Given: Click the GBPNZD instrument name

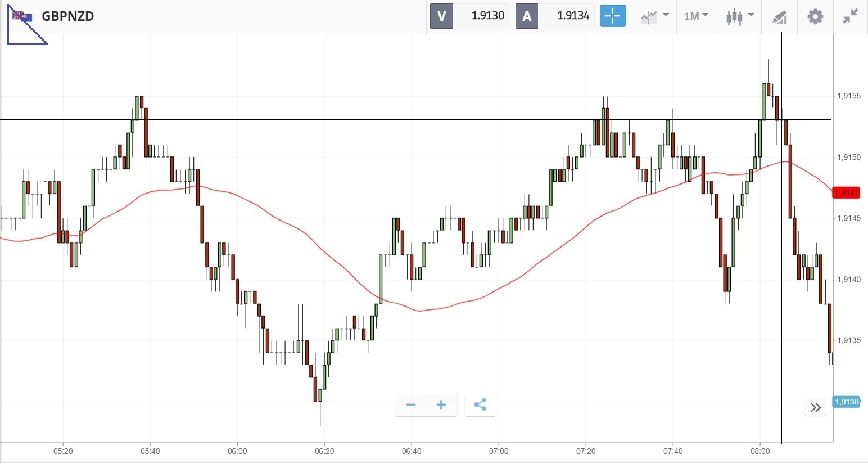Looking at the screenshot, I should coord(68,16).
